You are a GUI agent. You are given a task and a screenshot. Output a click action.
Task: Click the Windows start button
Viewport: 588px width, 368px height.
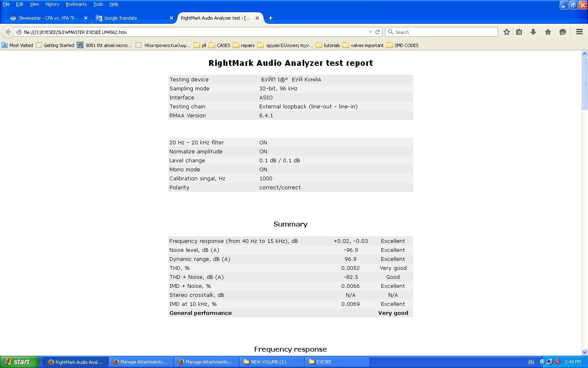[20, 362]
